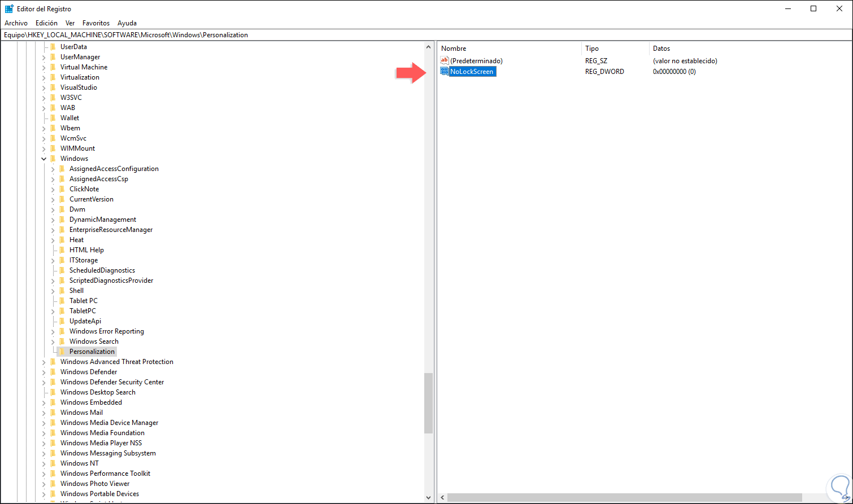
Task: Open the Ayuda menu
Action: [x=127, y=23]
